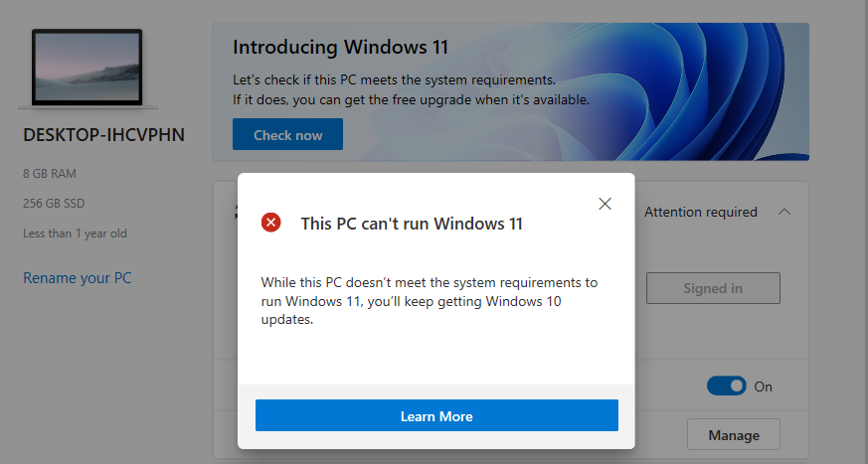This screenshot has width=868, height=464.
Task: Click the laptop thumbnail image
Action: 87,69
